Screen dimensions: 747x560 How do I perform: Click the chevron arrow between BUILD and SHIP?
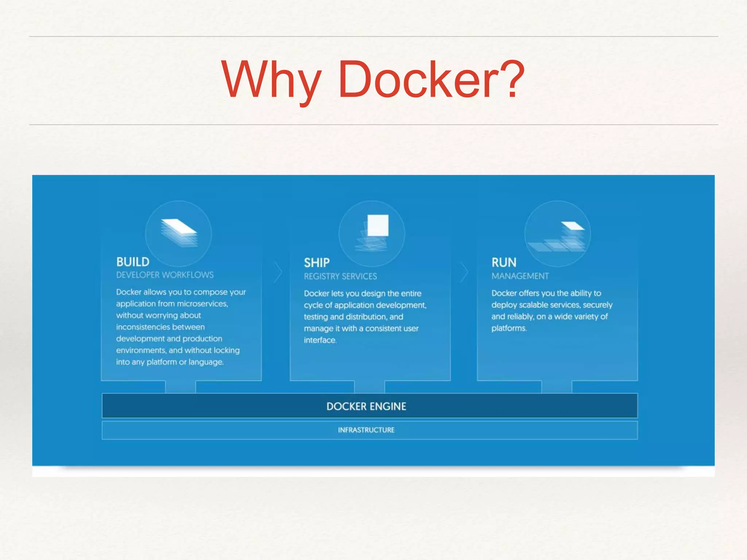tap(278, 272)
